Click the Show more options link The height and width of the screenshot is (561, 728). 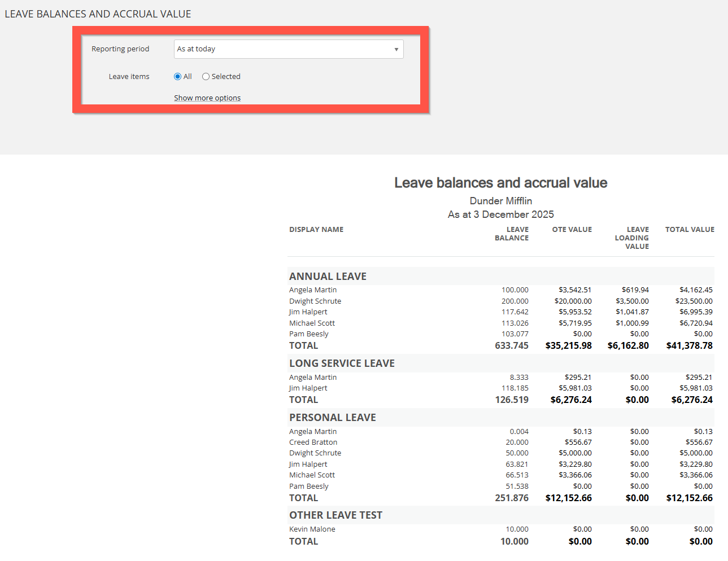pyautogui.click(x=207, y=98)
